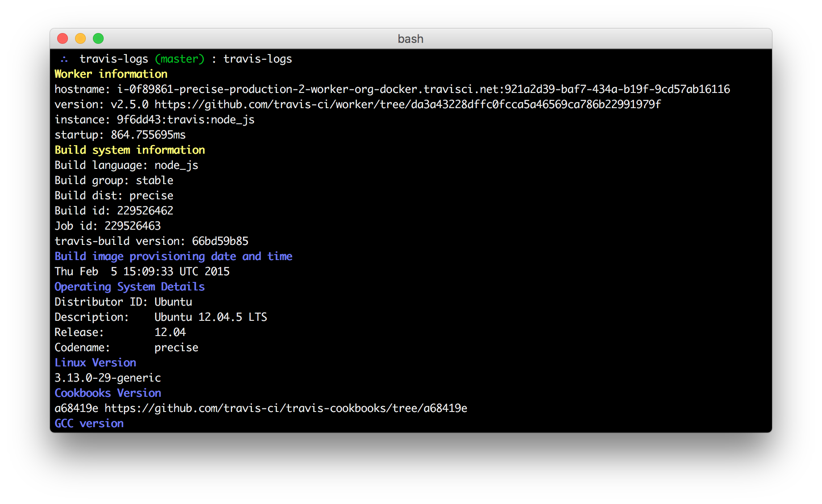Click the 'bash' window title
Viewport: 822px width, 504px height.
pyautogui.click(x=411, y=39)
